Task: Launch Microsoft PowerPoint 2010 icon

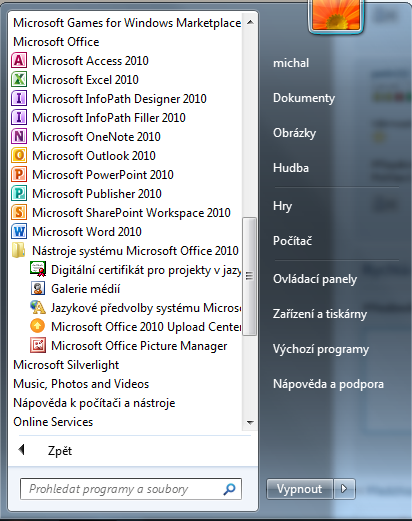Action: 19,175
